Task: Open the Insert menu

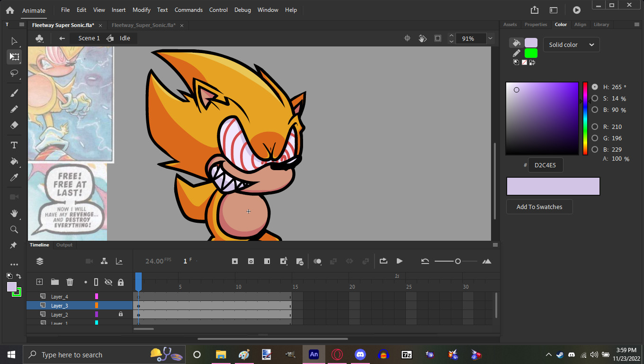Action: [119, 10]
